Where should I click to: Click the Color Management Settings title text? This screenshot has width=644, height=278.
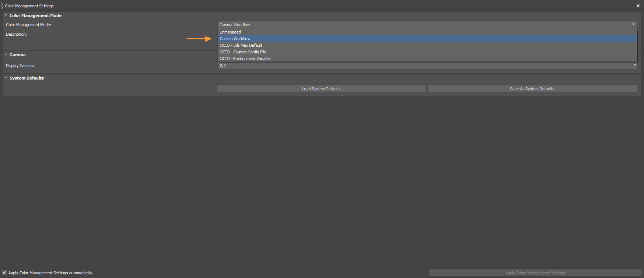pos(29,6)
